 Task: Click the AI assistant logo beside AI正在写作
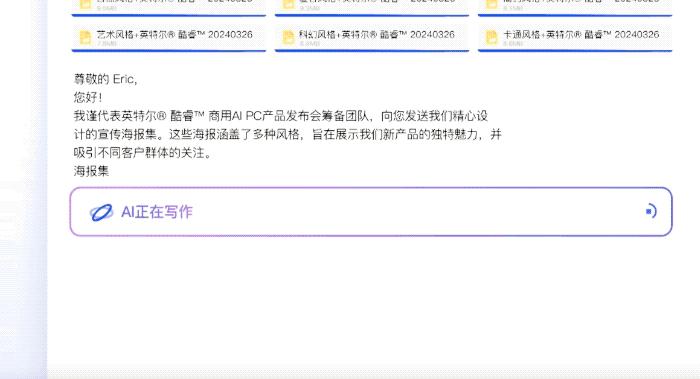click(101, 212)
